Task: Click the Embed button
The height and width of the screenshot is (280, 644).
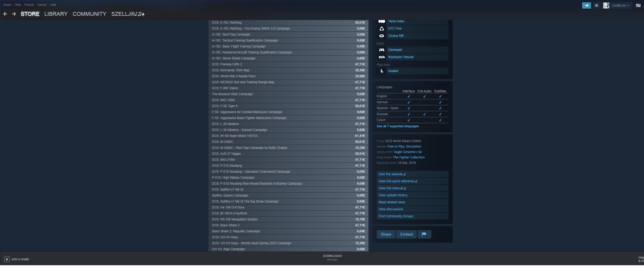Action: coord(406,234)
